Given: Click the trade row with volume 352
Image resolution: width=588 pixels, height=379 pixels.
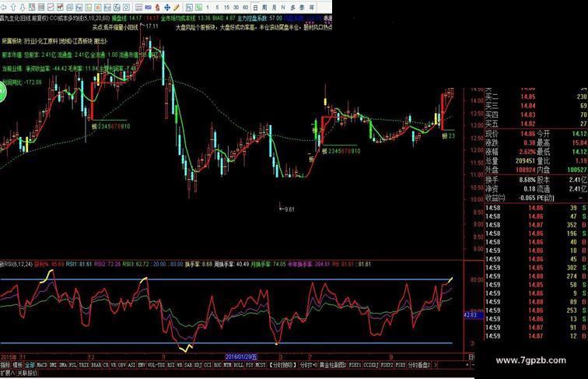Looking at the screenshot, I should [x=536, y=225].
